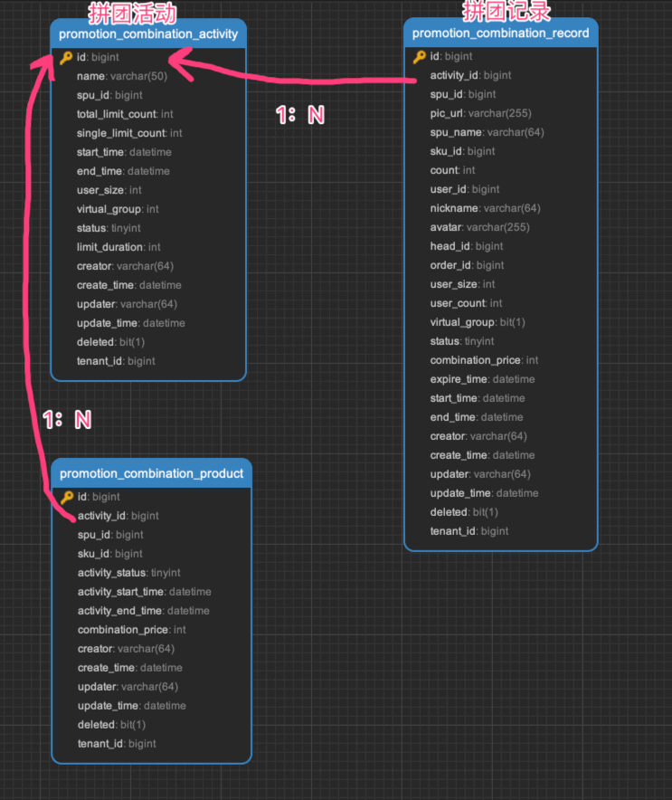Image resolution: width=672 pixels, height=800 pixels.
Task: Click the 1:N label between activity and record
Action: click(x=299, y=114)
